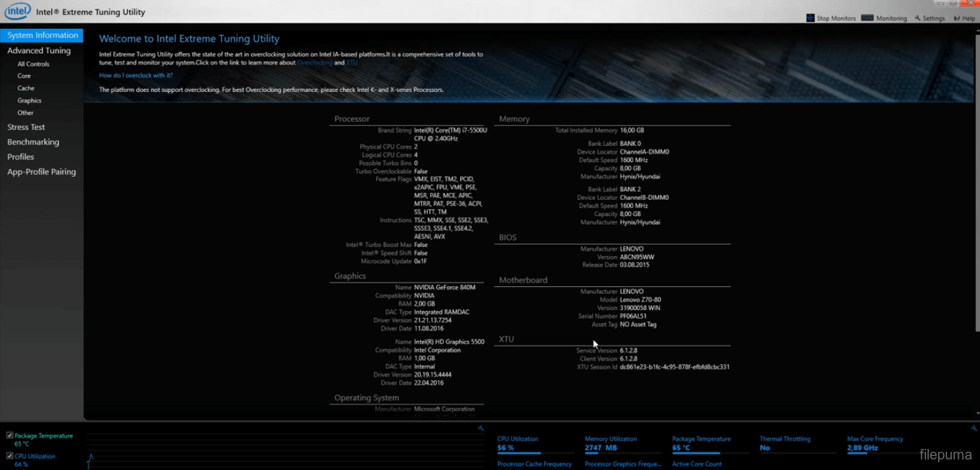The image size is (980, 470).
Task: Click the Monitoring graph icon
Action: (867, 18)
